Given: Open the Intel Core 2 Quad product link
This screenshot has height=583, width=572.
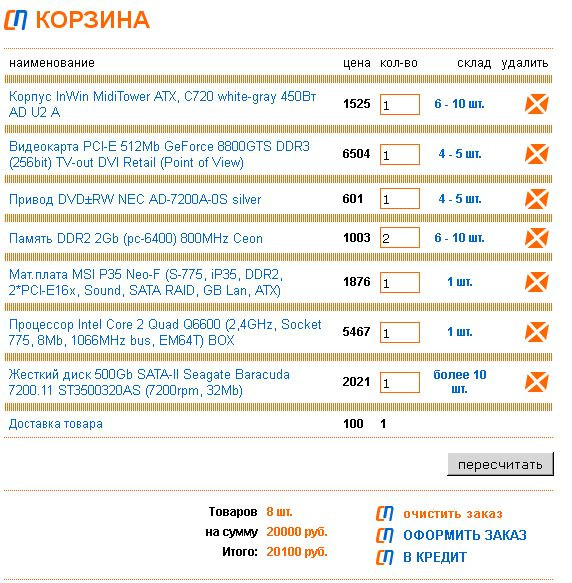Looking at the screenshot, I should pos(165,332).
